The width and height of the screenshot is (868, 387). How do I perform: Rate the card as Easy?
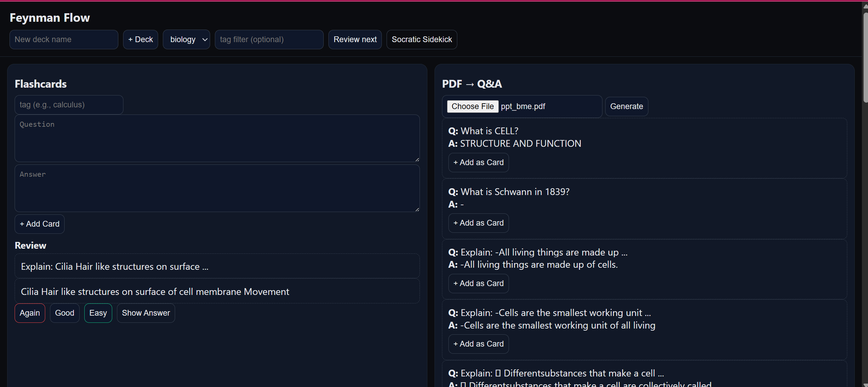click(98, 313)
